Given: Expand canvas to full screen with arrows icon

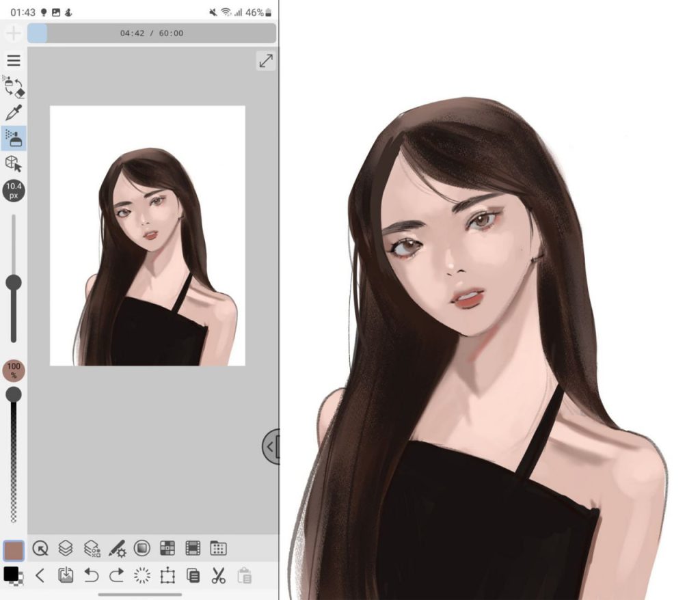Looking at the screenshot, I should pos(266,61).
